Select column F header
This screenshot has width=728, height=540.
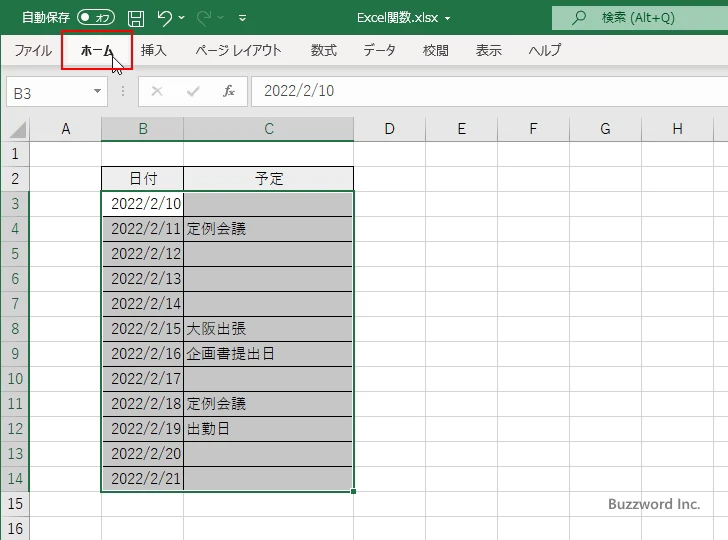tap(533, 129)
